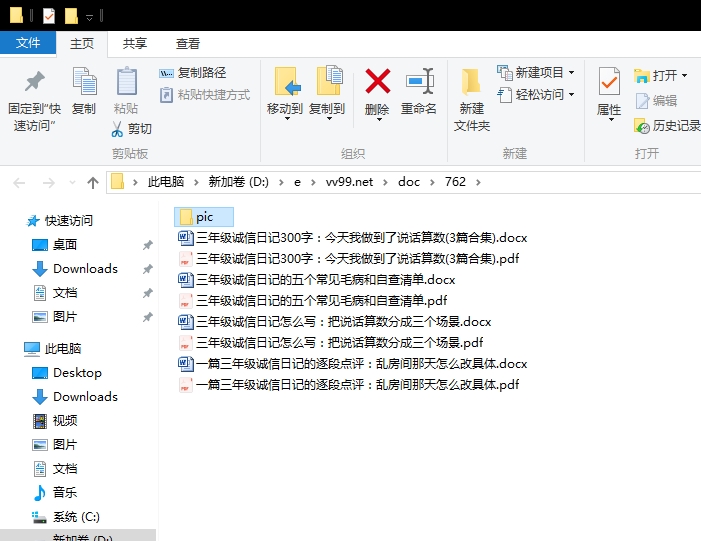Open the Open (打开) dropdown arrow

click(684, 76)
